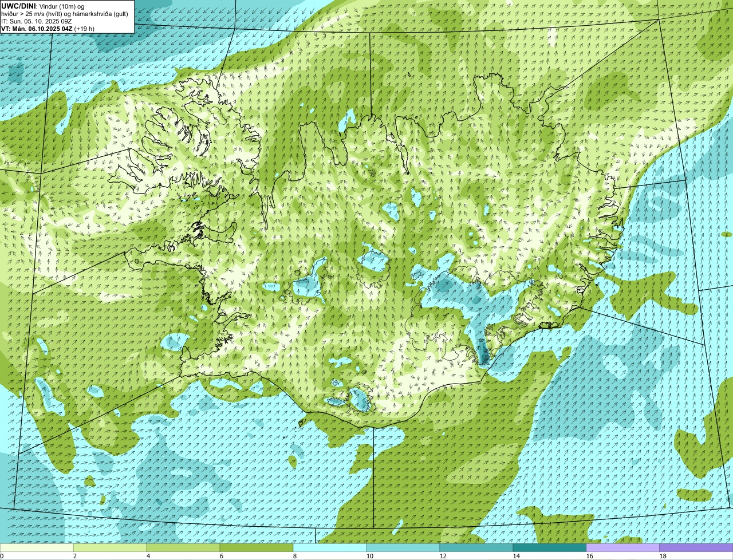Click the scale label "6"

[222, 556]
